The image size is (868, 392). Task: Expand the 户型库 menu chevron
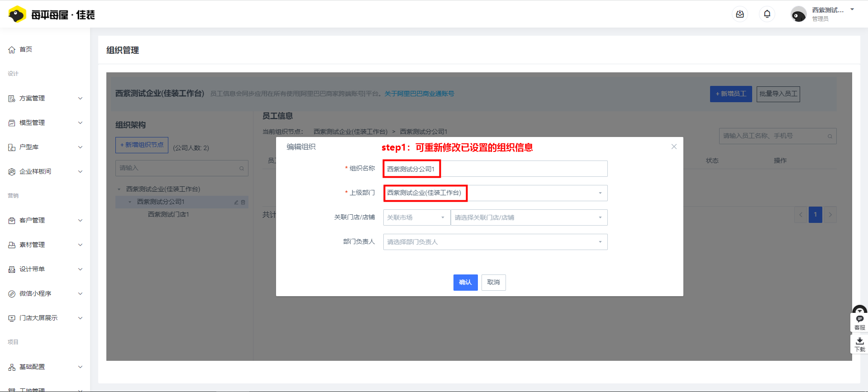[80, 147]
